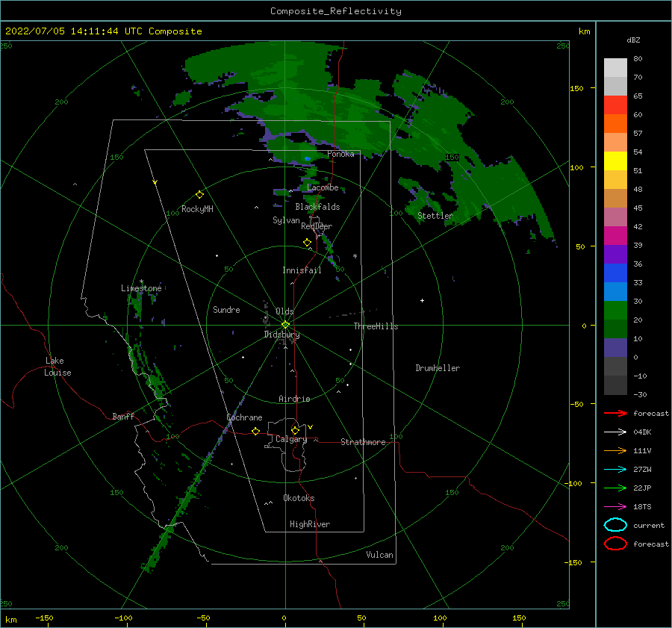The width and height of the screenshot is (672, 628).
Task: Click the Banff town label
Action: 123,416
